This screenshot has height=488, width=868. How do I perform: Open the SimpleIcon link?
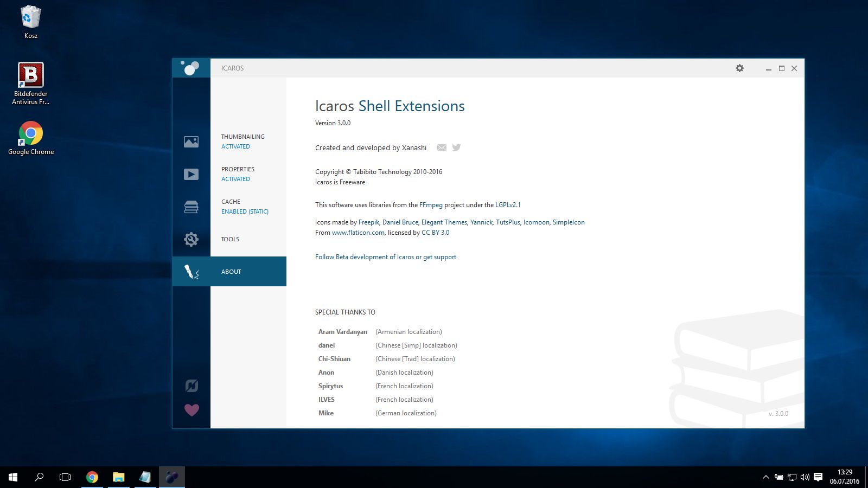(569, 222)
